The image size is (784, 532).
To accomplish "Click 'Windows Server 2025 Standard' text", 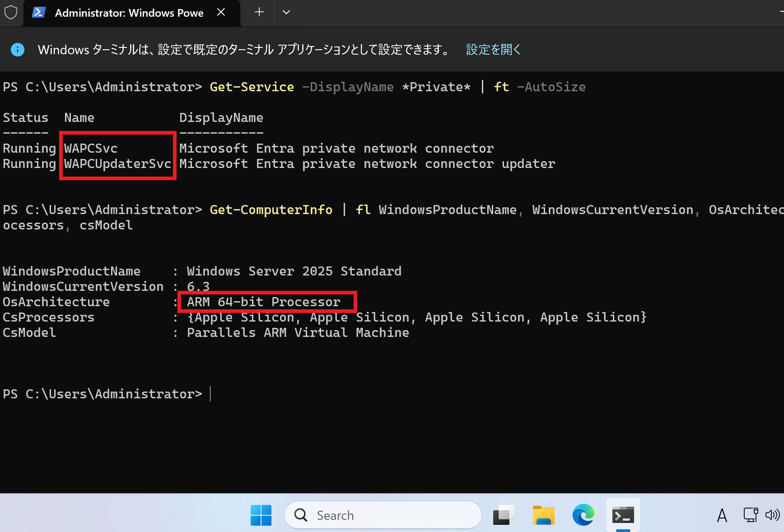I will 294,271.
